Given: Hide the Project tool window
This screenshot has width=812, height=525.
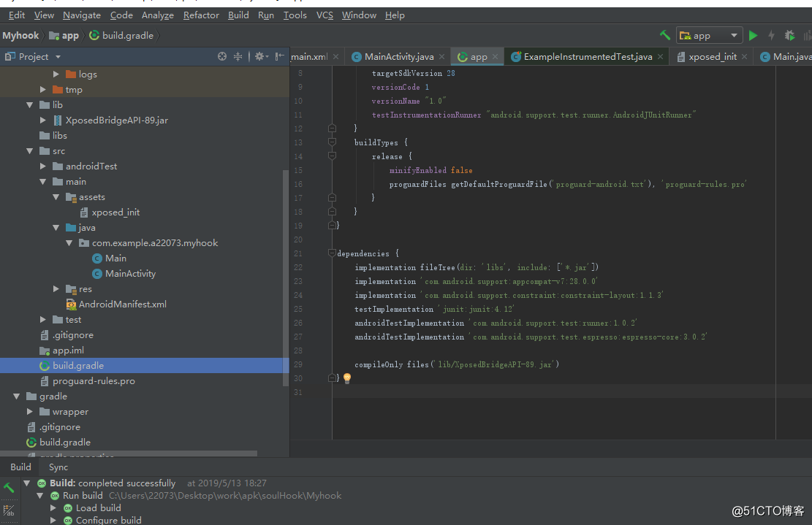Looking at the screenshot, I should (x=280, y=56).
